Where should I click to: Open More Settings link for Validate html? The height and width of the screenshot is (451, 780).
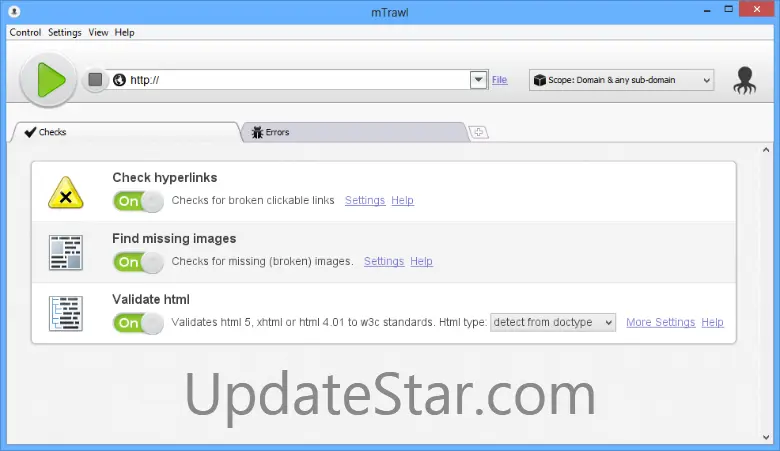(x=661, y=322)
